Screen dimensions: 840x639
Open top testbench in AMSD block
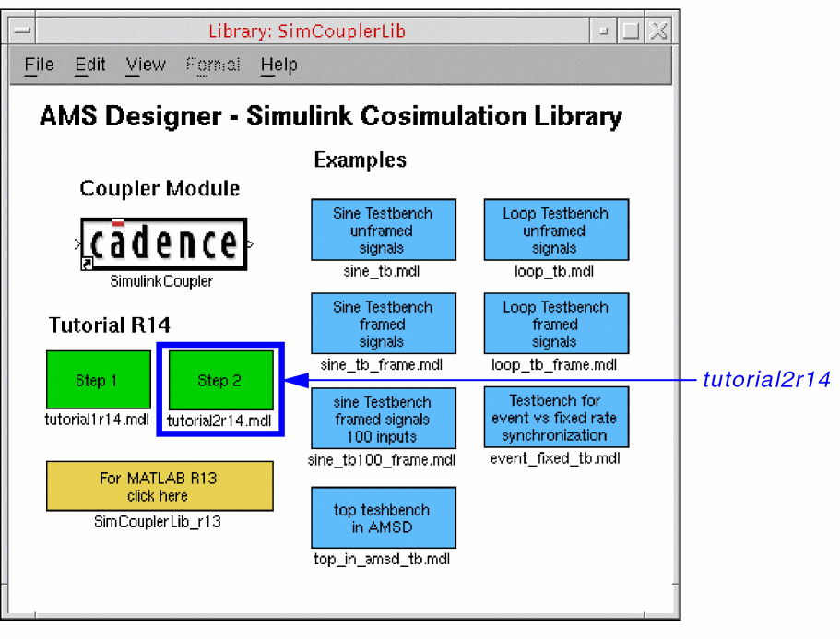(384, 517)
